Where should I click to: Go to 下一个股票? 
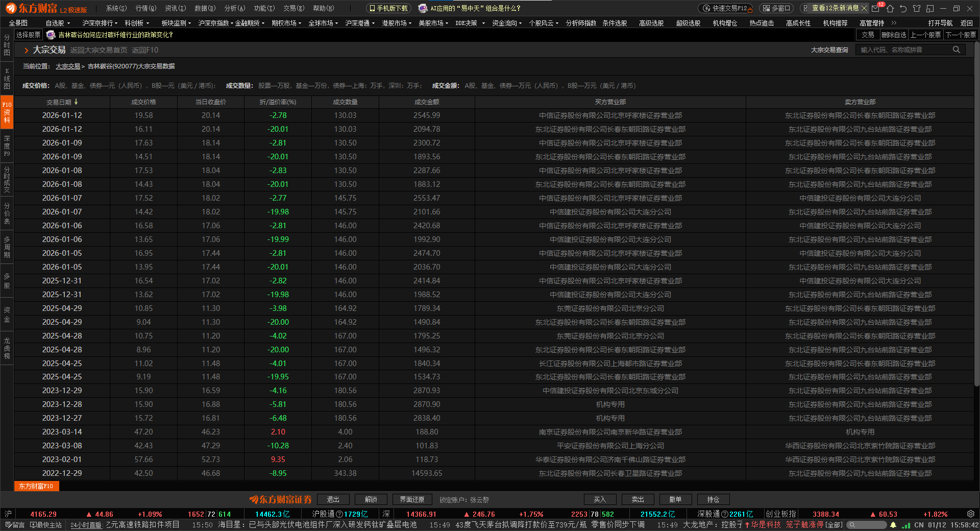pyautogui.click(x=961, y=35)
